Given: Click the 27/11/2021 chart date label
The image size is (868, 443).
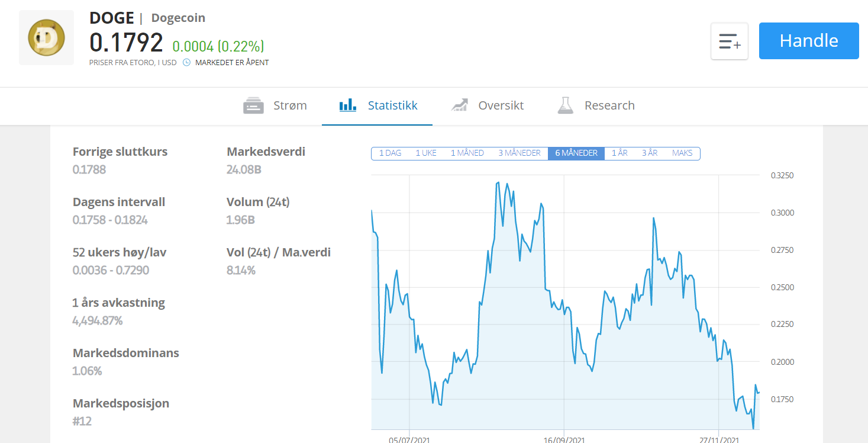Looking at the screenshot, I should coord(719,439).
